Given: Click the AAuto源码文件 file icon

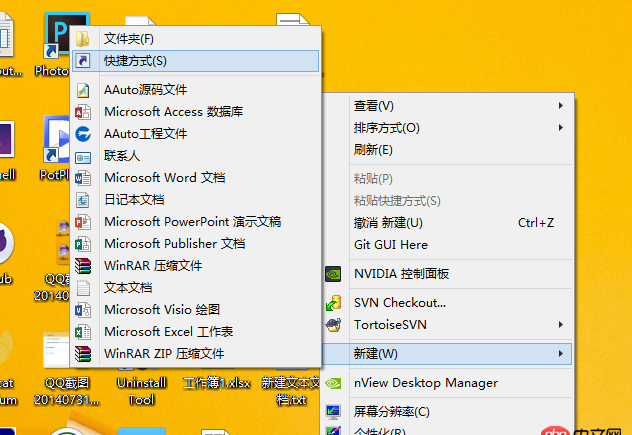Looking at the screenshot, I should tap(83, 90).
